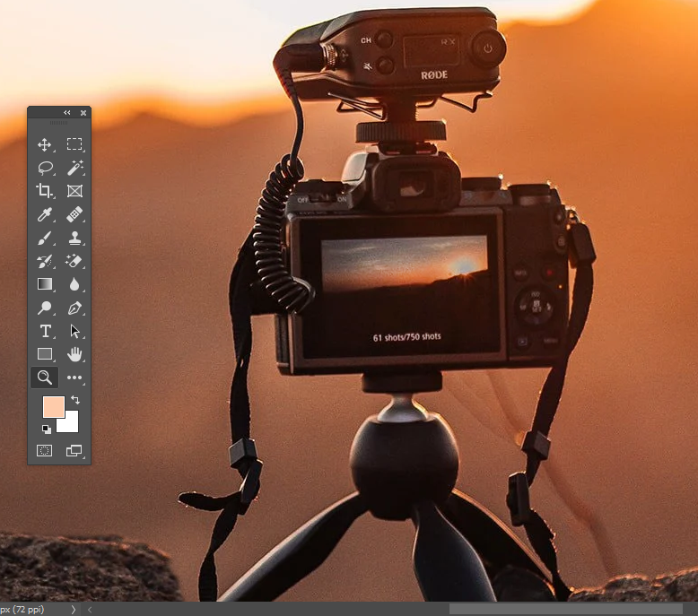Activate the Hand tool
The image size is (698, 616).
(74, 354)
